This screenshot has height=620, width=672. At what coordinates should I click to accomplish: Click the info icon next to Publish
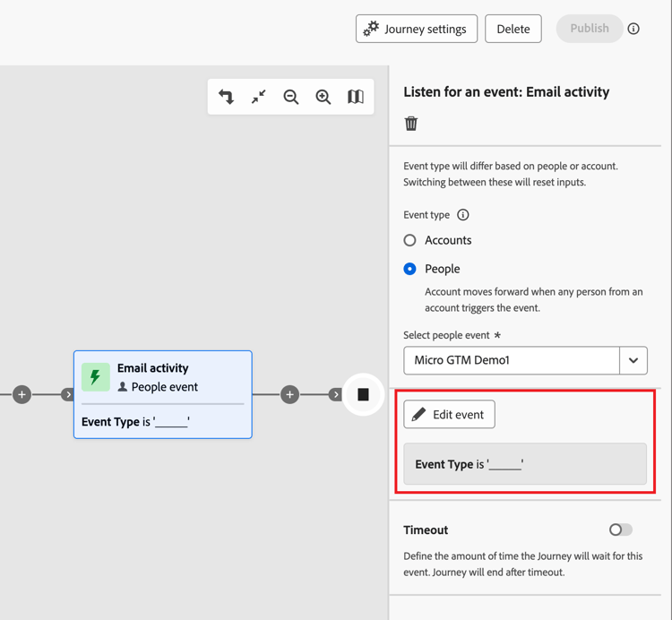pos(633,29)
